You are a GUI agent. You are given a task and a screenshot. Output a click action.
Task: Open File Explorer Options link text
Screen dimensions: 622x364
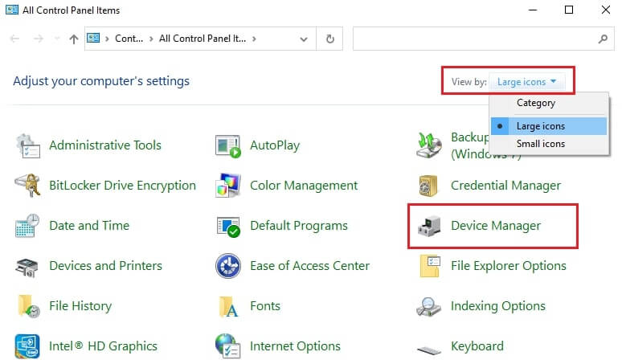tap(509, 266)
